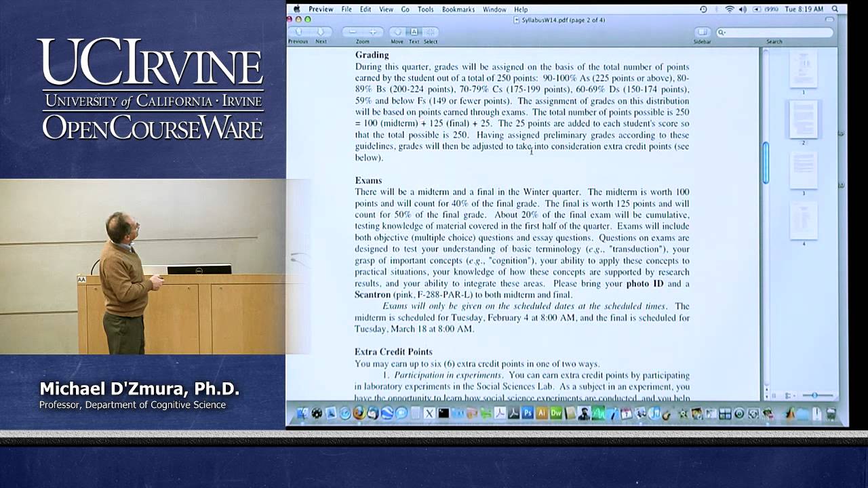This screenshot has height=488, width=868.
Task: Zoom in using the plus button
Action: tap(372, 31)
